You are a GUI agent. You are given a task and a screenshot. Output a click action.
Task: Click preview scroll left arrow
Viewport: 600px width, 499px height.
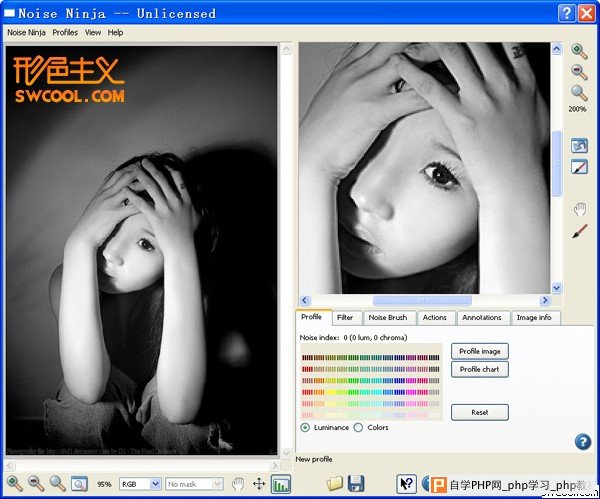[x=305, y=300]
